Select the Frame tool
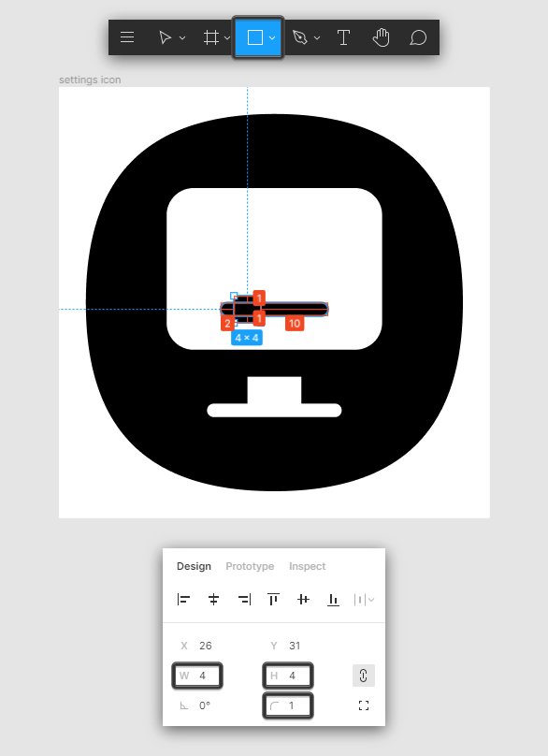 (211, 37)
